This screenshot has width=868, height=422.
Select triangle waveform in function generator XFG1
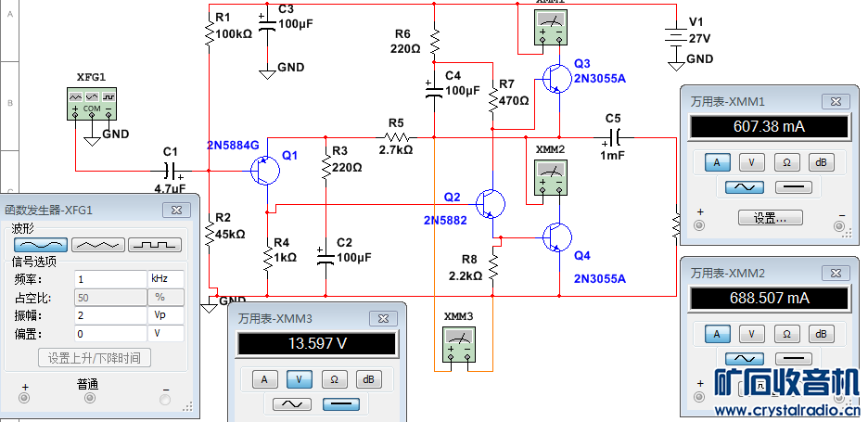coord(98,244)
